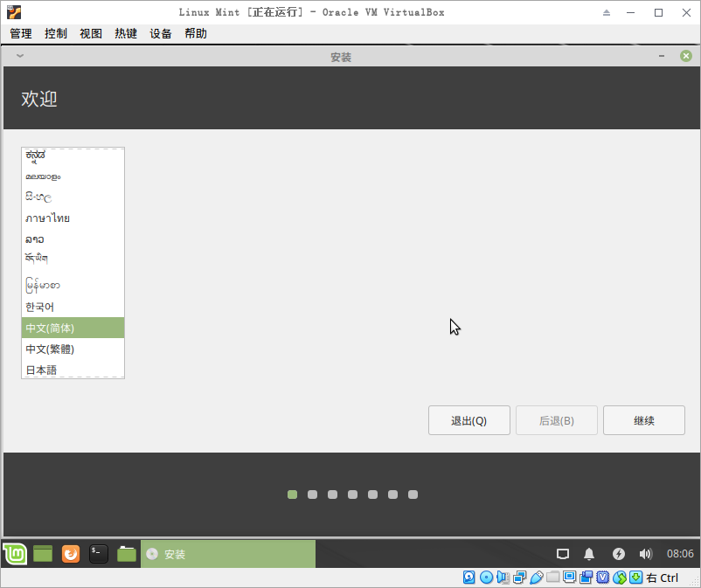
Task: Adjust the volume via the speaker icon
Action: click(646, 553)
